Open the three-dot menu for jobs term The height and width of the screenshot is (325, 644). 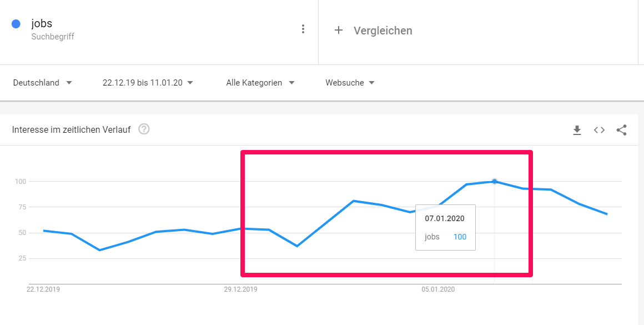coord(303,29)
